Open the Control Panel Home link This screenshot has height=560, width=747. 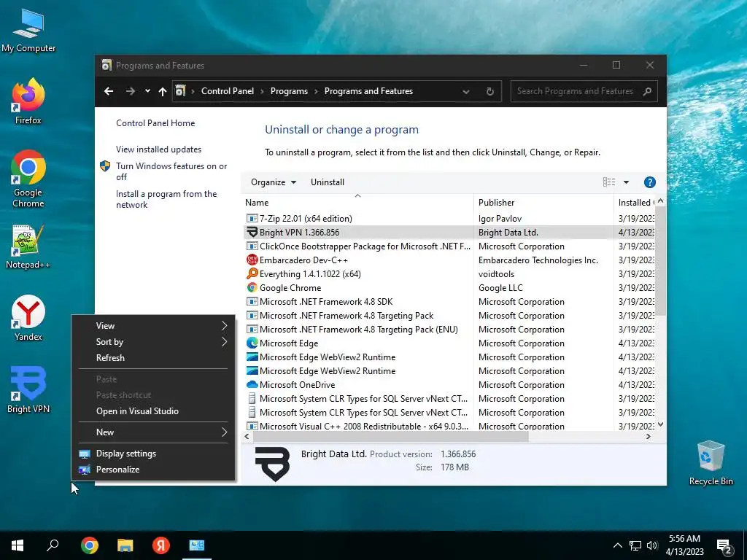pos(155,122)
